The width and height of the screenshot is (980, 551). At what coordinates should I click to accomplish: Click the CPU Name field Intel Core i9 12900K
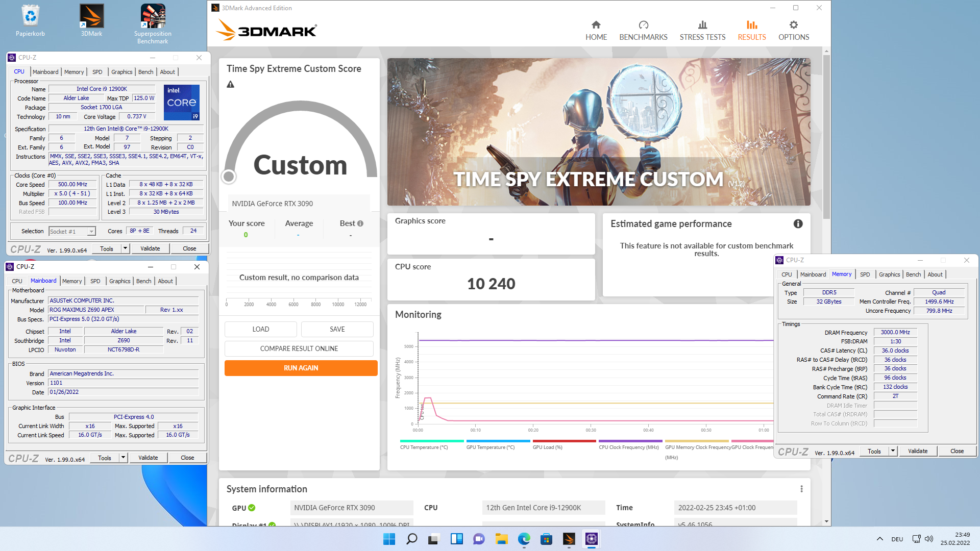click(102, 89)
